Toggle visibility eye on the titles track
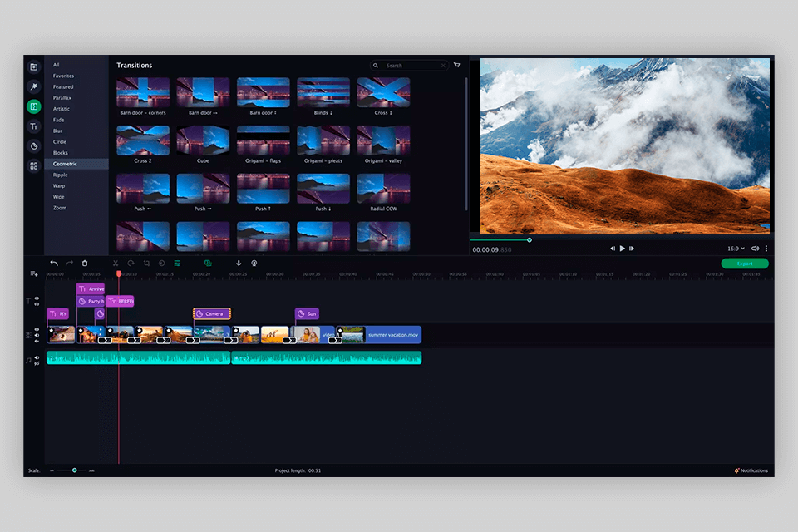 [x=37, y=299]
